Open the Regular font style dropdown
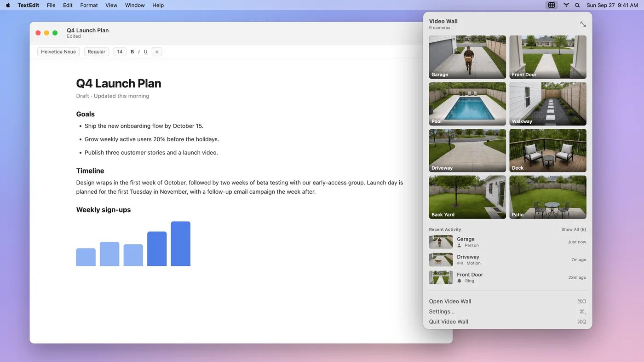The image size is (644, 362). [97, 52]
